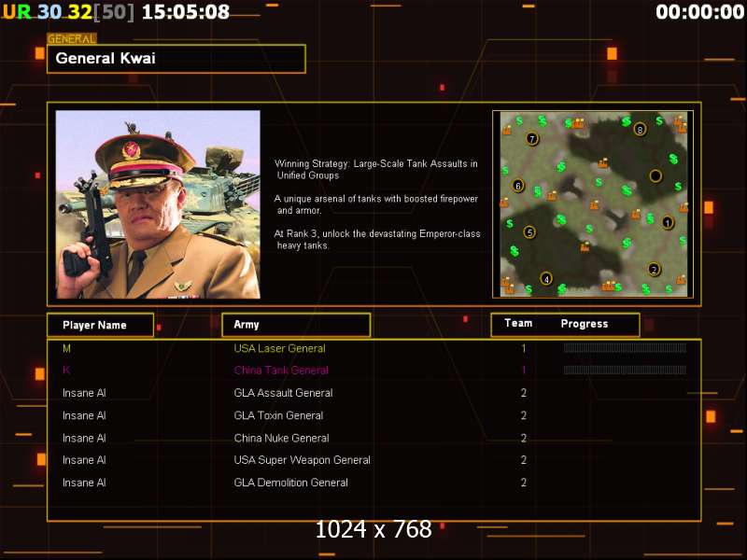Click the UR indicator in top-left overlay
The width and height of the screenshot is (747, 560).
17,12
